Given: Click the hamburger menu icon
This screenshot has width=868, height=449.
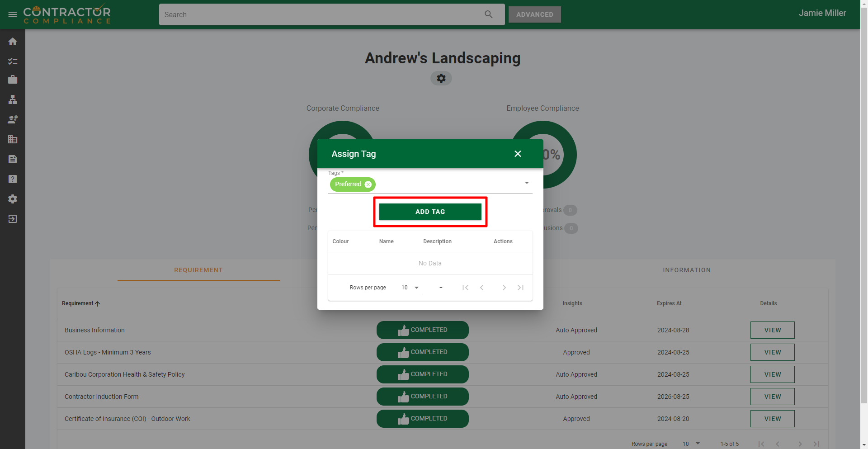Looking at the screenshot, I should point(13,14).
